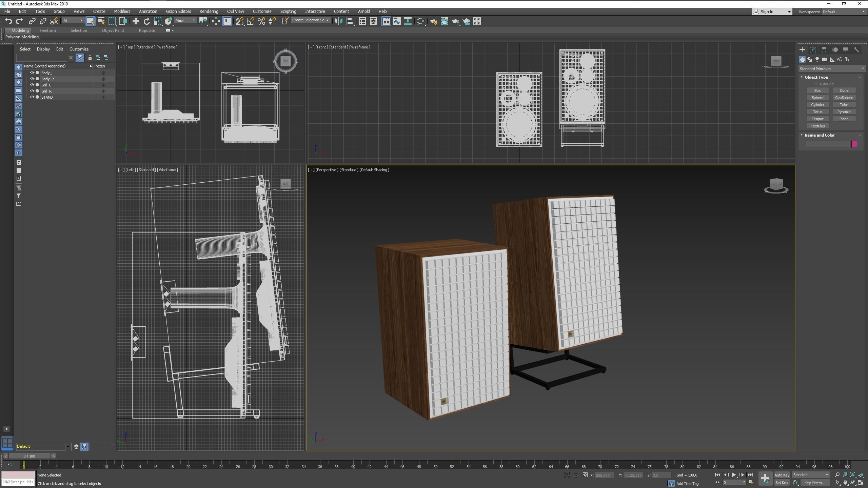Click the Mirror tool icon
Screen dimensions: 868x488
338,21
